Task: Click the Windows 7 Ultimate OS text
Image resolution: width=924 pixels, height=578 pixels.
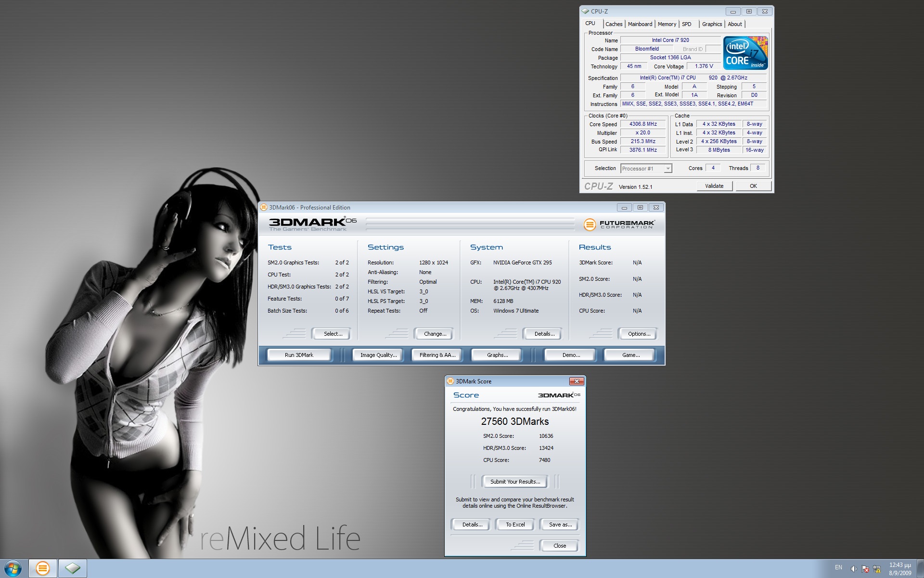Action: pos(515,311)
